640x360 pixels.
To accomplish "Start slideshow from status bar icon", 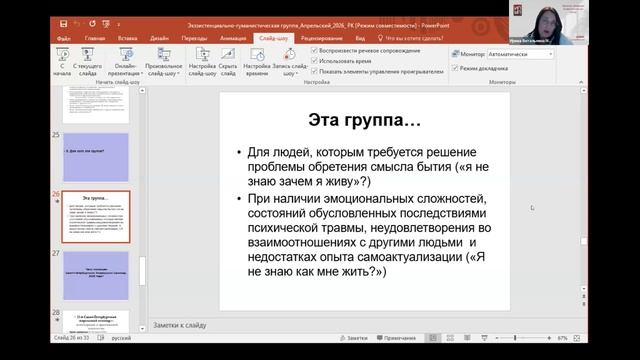I will pos(484,338).
